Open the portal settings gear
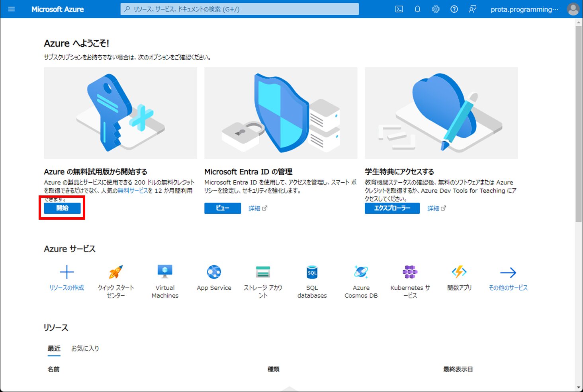Viewport: 583px width, 392px height. click(x=435, y=9)
